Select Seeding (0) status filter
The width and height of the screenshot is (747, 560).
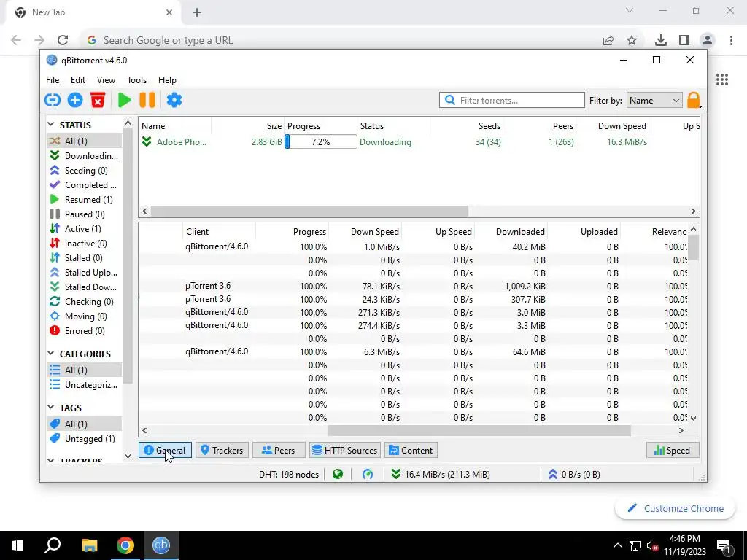coord(85,171)
